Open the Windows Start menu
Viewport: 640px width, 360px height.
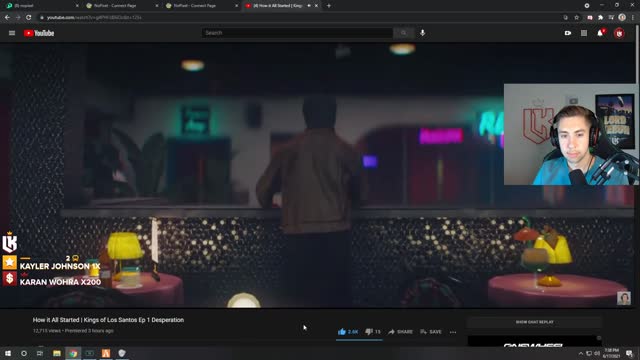[x=8, y=353]
